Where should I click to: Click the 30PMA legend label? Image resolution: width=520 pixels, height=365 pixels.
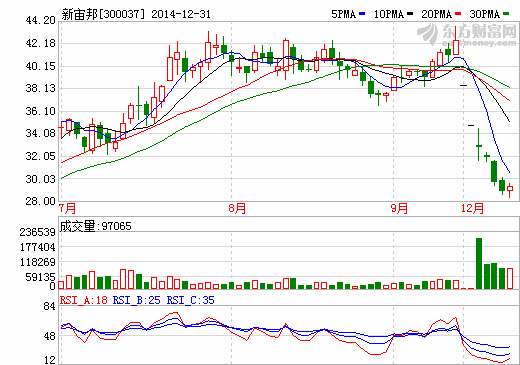[485, 14]
